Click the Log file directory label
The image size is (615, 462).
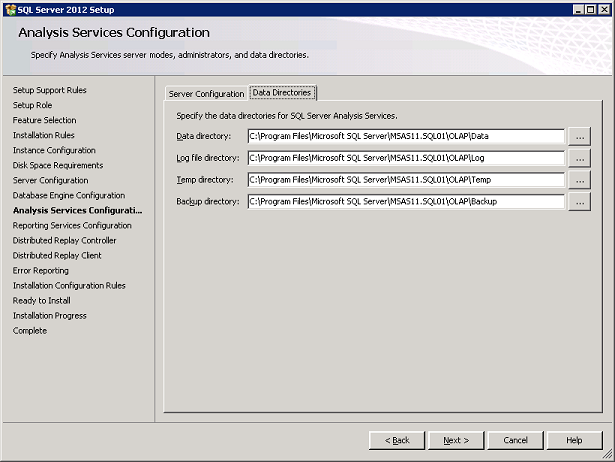point(208,158)
